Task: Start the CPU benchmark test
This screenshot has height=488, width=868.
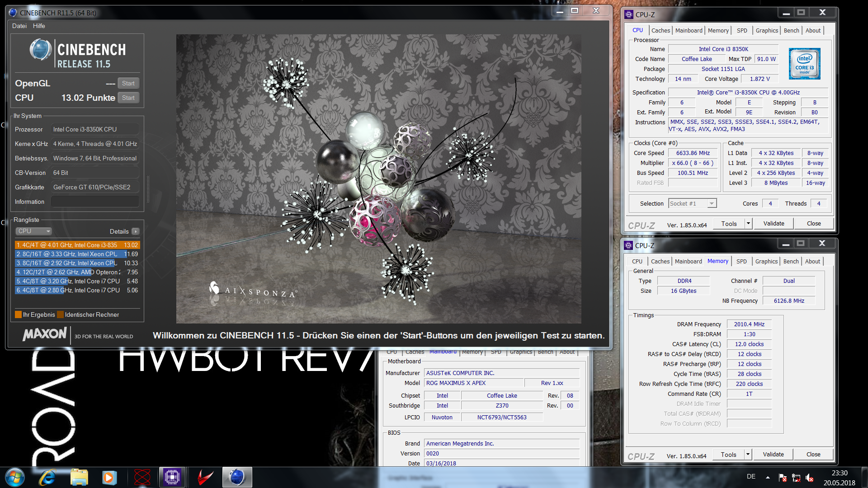Action: [128, 98]
